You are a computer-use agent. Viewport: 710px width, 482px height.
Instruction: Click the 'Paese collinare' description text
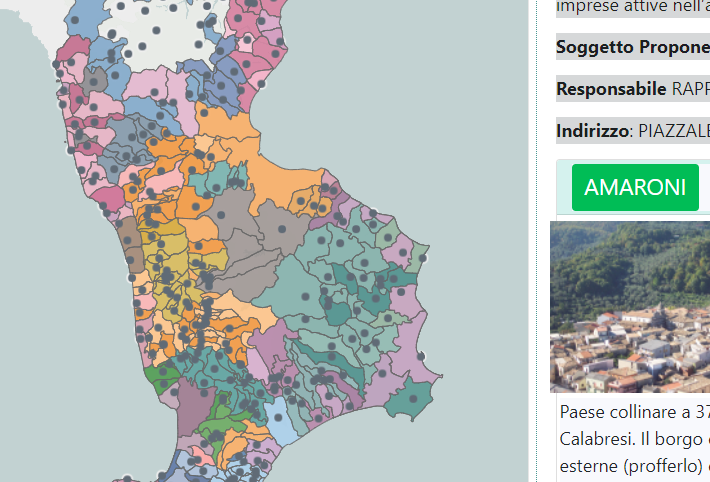click(x=635, y=412)
